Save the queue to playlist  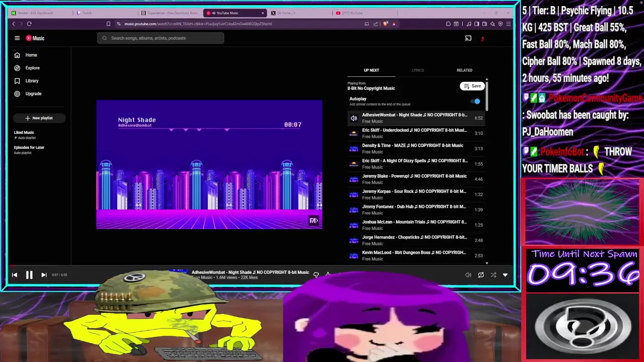(x=472, y=86)
